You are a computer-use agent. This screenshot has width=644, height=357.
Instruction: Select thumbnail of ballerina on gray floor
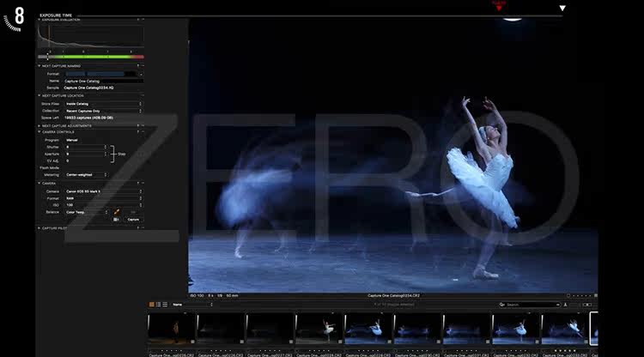319,329
